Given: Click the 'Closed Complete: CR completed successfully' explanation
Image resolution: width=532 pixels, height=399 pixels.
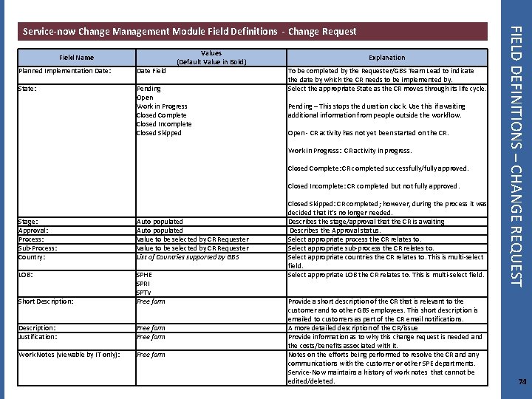Looking at the screenshot, I should [x=378, y=168].
